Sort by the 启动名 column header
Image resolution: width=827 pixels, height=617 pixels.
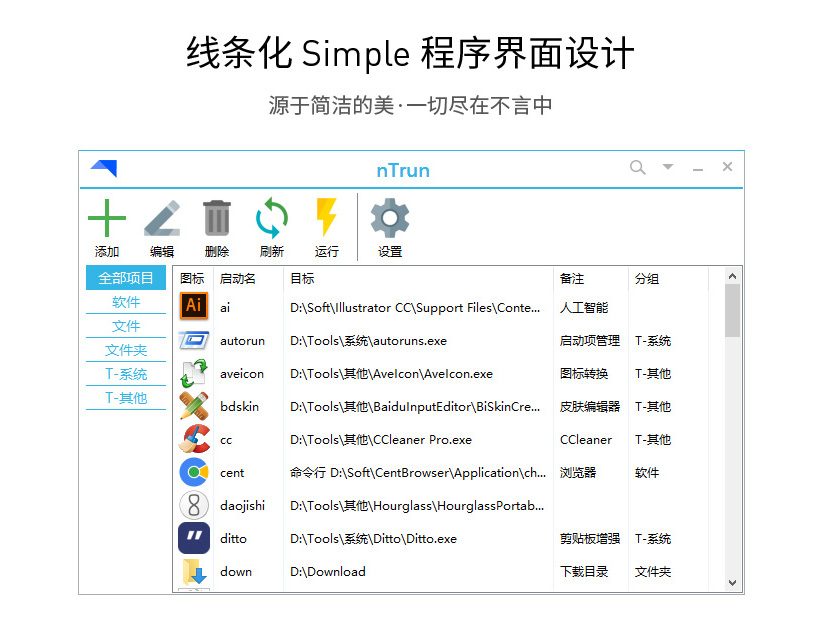pyautogui.click(x=237, y=278)
